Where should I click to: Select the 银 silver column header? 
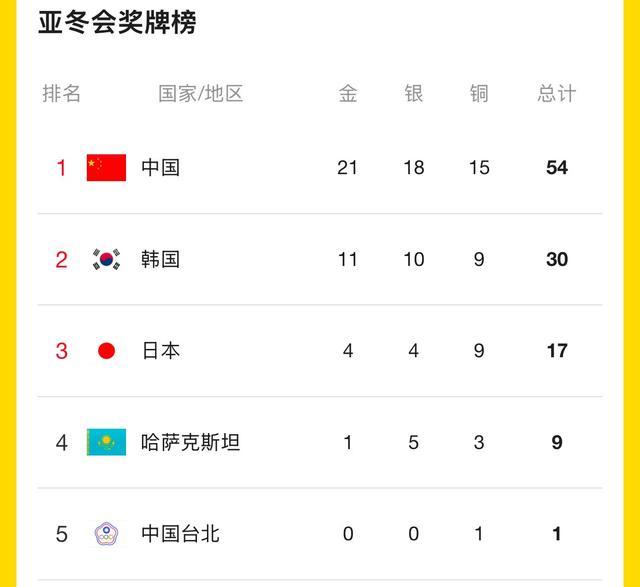[x=414, y=94]
